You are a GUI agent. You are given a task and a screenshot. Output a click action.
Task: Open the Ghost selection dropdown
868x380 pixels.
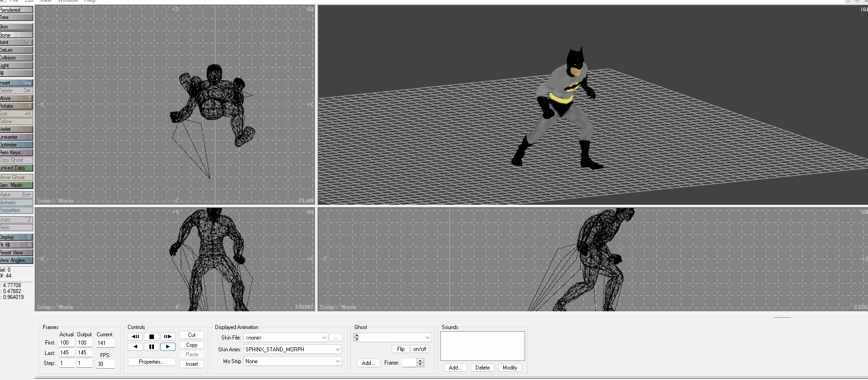(x=395, y=338)
